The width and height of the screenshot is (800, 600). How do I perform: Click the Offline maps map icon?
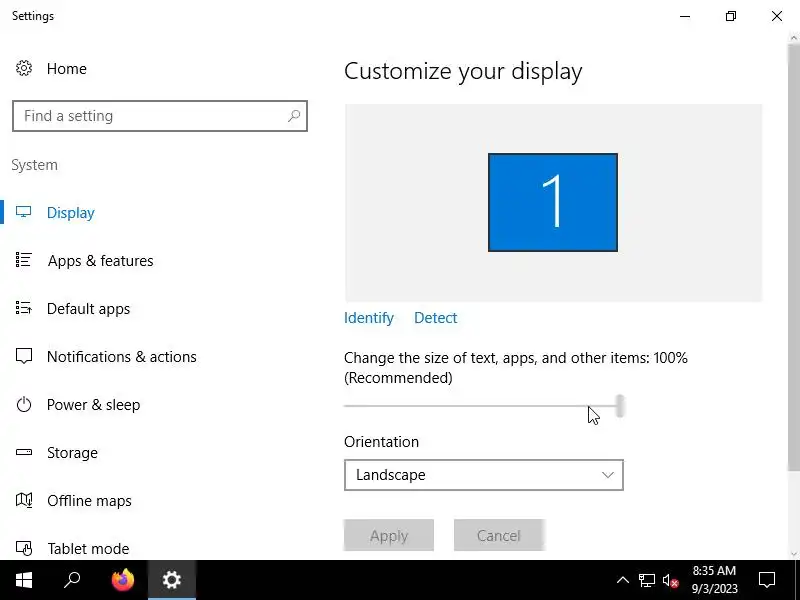[x=23, y=500]
